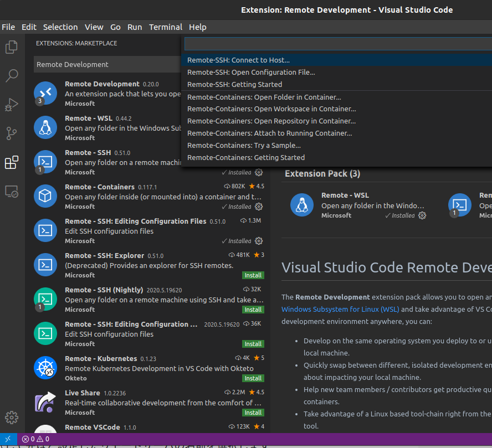Click the Remote - WSL icon in Extension Pack
492x448 pixels.
tap(302, 205)
